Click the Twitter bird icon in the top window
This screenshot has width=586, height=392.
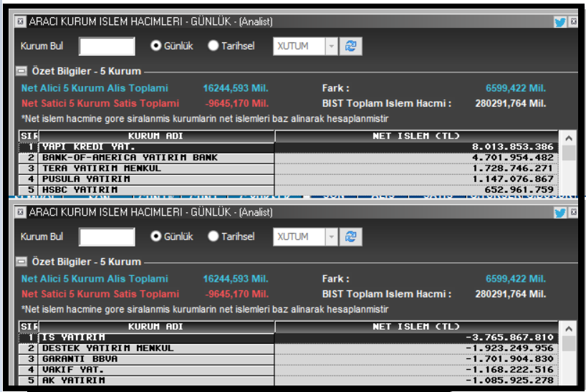point(559,22)
